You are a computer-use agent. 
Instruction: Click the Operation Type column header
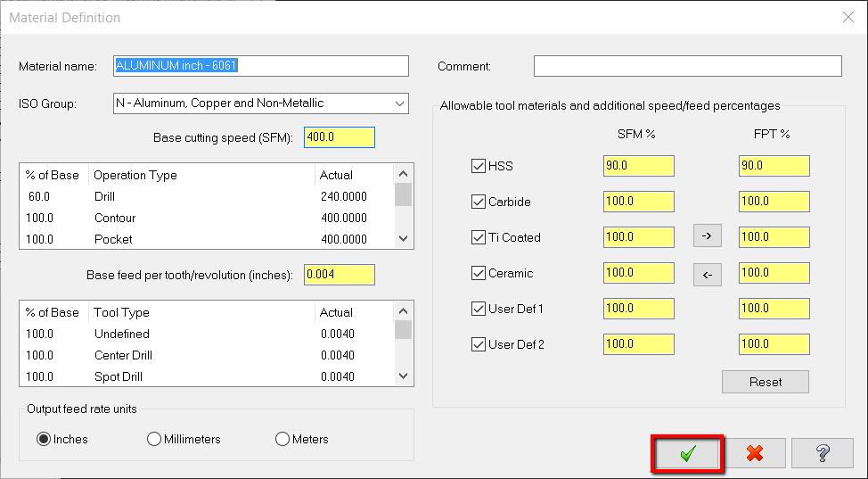[x=201, y=175]
